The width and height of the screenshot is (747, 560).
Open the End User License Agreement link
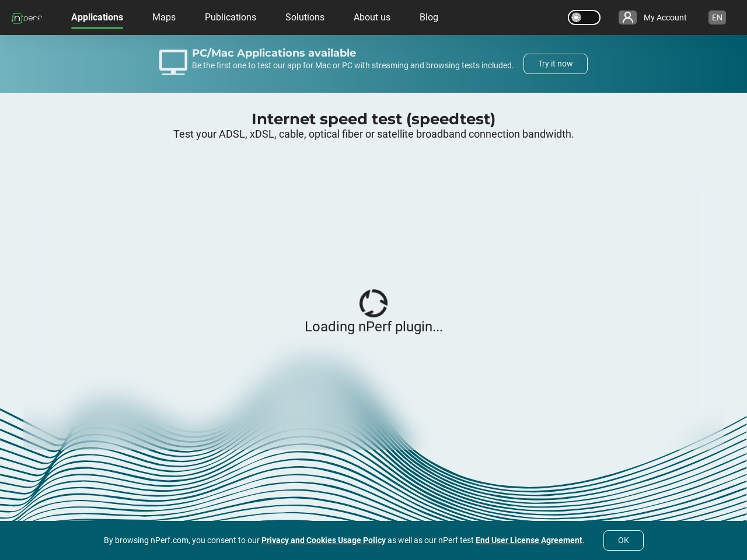pyautogui.click(x=529, y=540)
